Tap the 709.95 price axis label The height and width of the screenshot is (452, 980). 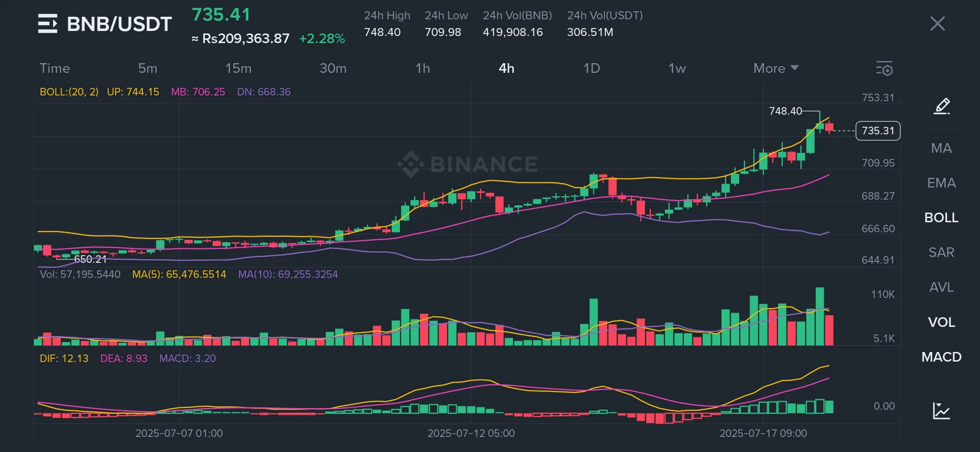[x=878, y=163]
